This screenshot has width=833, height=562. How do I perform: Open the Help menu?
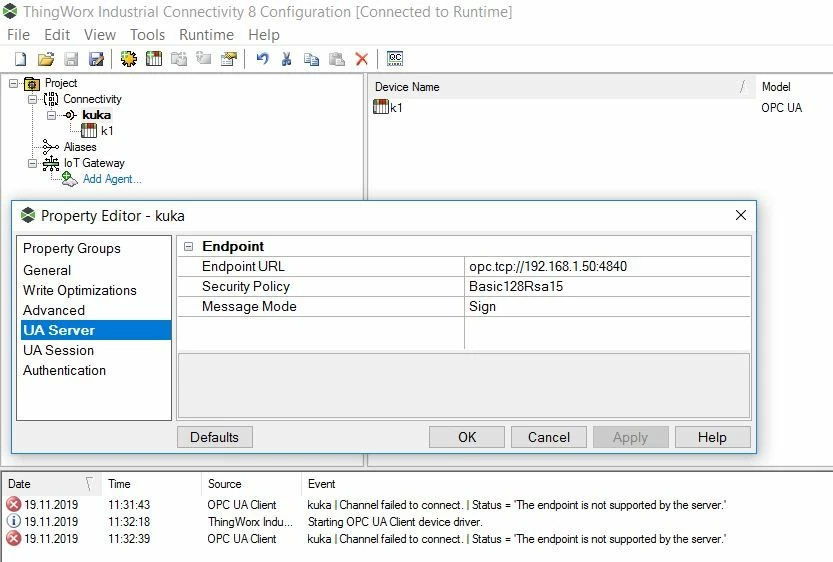coord(264,35)
